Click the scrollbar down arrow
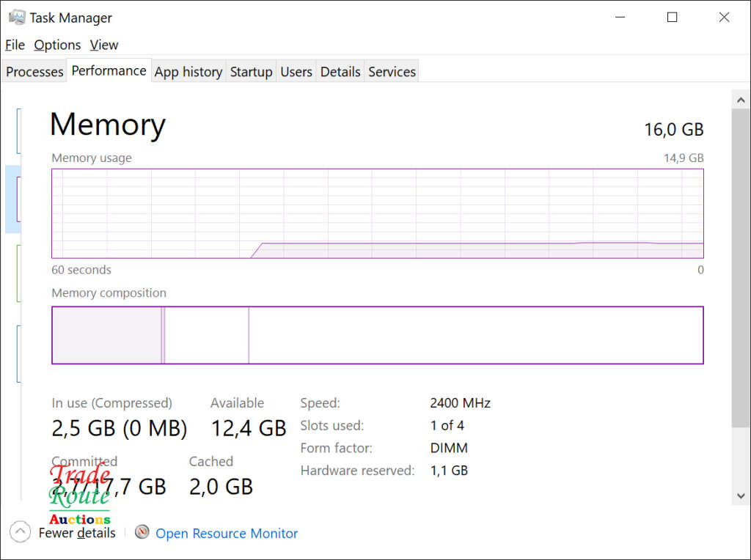751x560 pixels. pos(740,496)
